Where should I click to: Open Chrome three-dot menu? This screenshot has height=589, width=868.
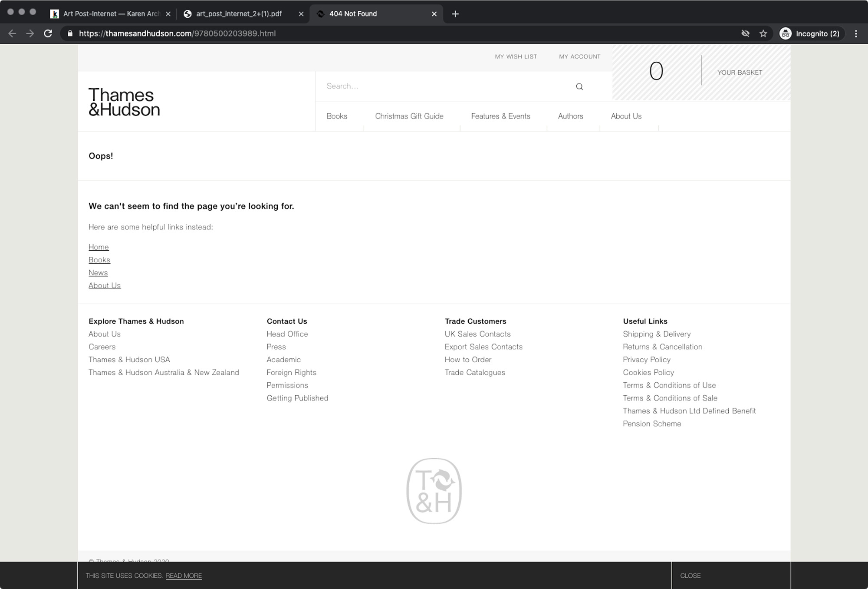click(856, 33)
